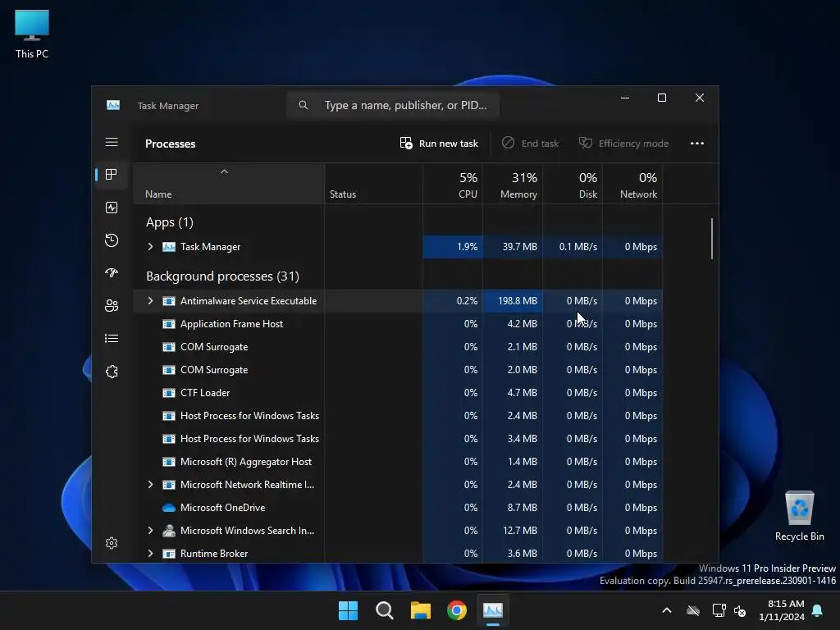
Task: Expand the Task Manager app row
Action: tap(151, 246)
